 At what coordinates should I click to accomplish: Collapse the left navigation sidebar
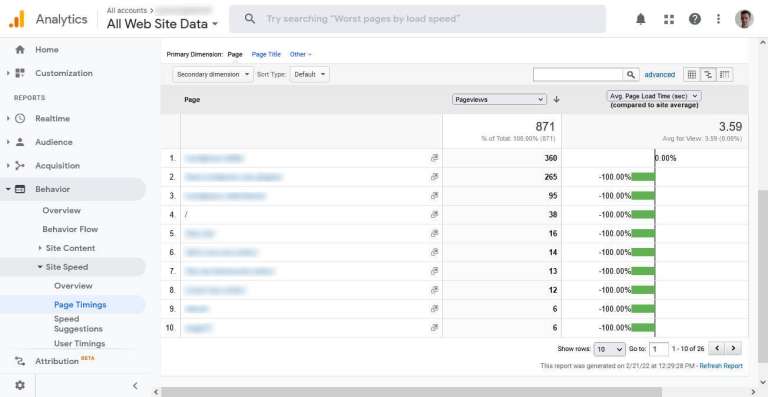coord(135,386)
